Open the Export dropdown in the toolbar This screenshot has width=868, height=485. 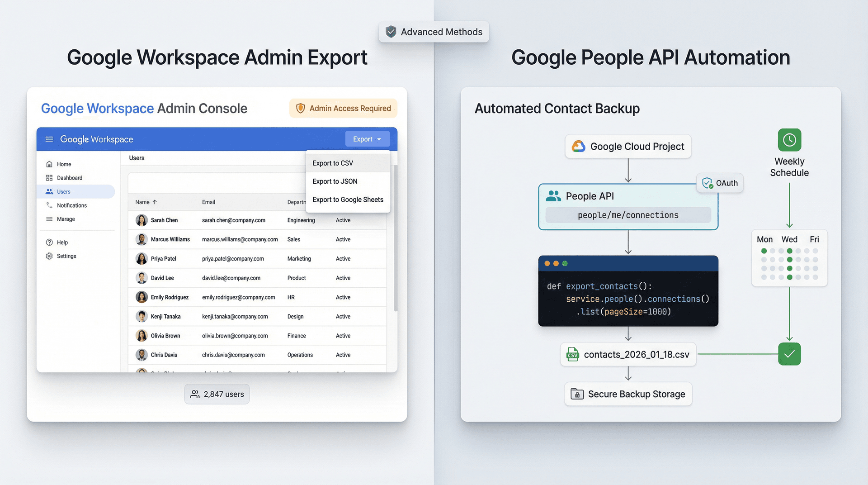[367, 139]
